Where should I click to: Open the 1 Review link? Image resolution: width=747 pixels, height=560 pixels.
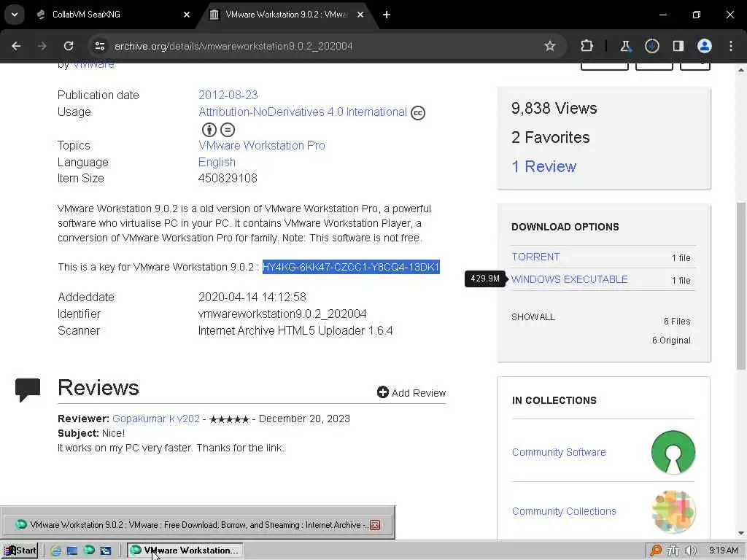click(543, 166)
